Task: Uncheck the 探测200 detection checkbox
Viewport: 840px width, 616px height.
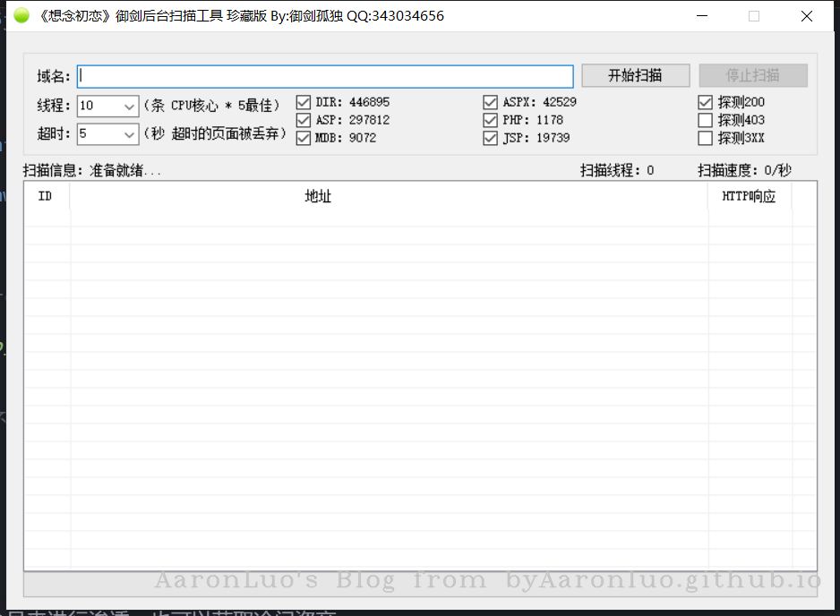Action: click(705, 102)
